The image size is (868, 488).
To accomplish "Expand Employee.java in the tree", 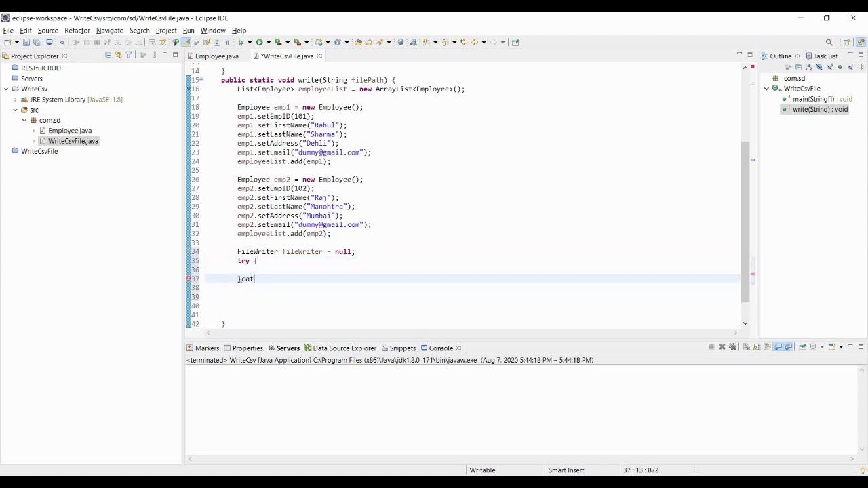I will (x=33, y=131).
